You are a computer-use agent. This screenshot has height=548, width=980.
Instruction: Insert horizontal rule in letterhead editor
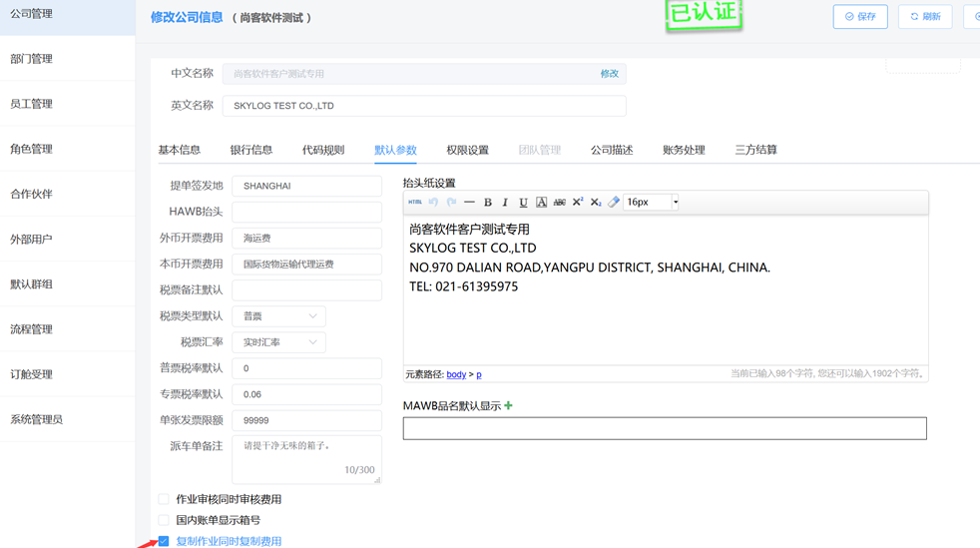point(469,202)
